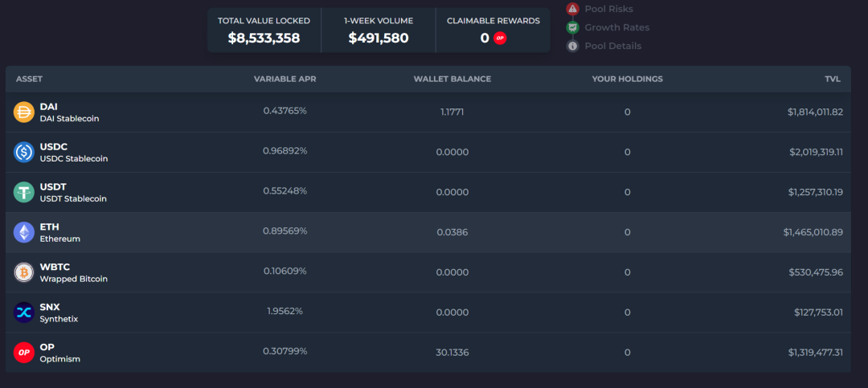Click the Pool Risks warning icon
Viewport: 868px width, 388px height.
(x=572, y=9)
